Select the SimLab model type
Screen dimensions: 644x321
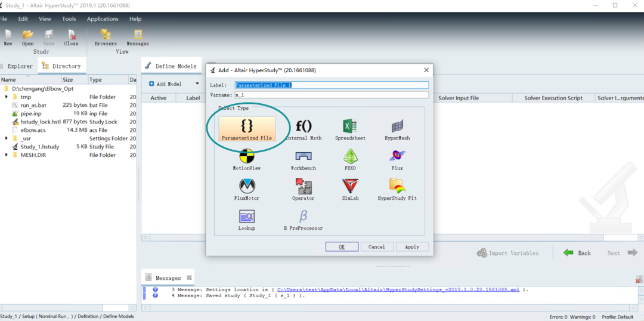[350, 190]
